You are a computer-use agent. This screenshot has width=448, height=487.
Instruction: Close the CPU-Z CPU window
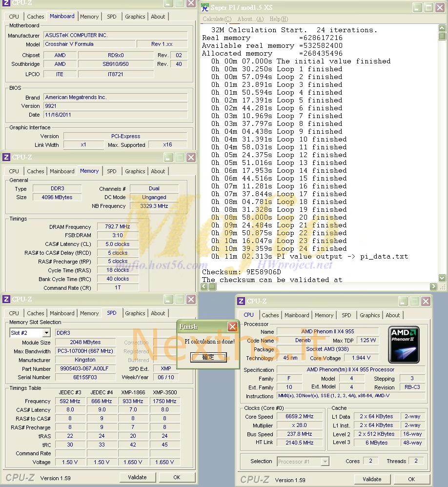[426, 301]
